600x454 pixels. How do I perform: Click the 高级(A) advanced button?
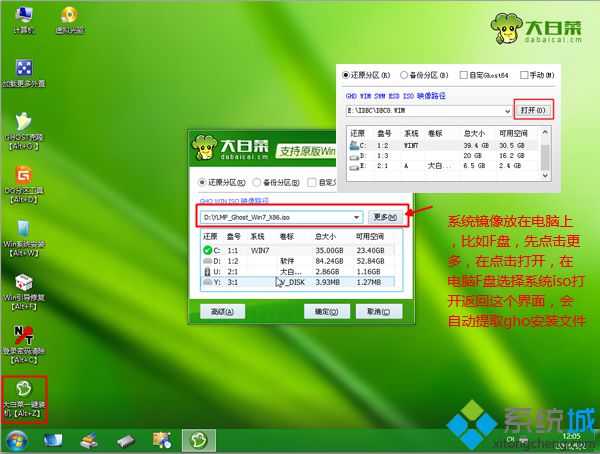(x=222, y=312)
